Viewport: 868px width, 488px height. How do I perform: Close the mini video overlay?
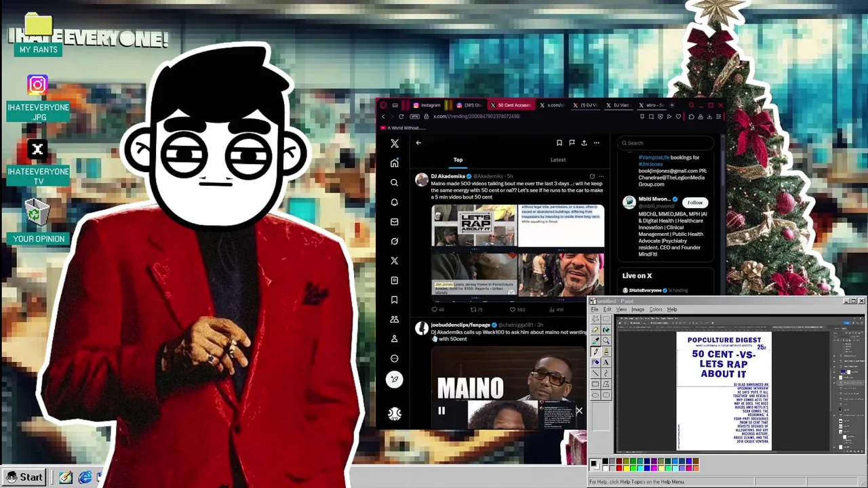coord(579,411)
